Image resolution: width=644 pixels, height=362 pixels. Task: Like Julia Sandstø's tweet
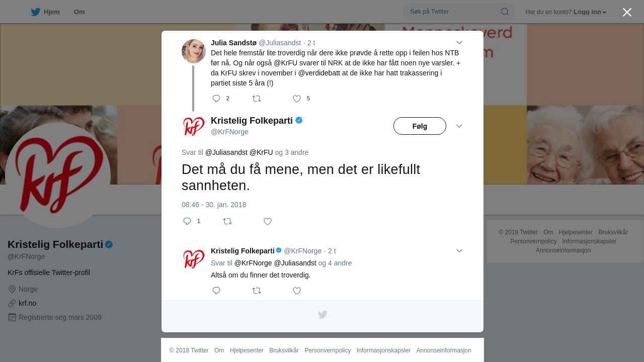pyautogui.click(x=297, y=99)
